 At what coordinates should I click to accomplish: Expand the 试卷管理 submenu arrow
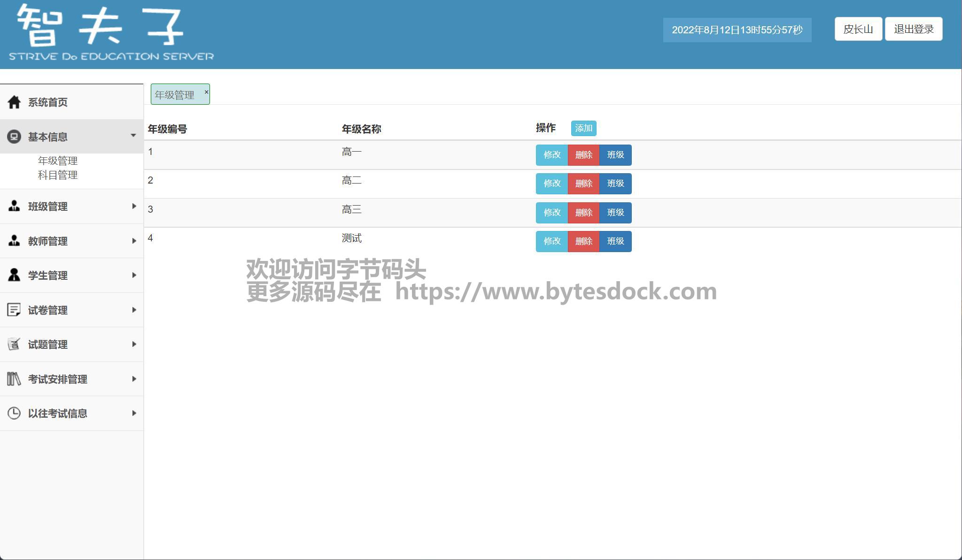(x=134, y=310)
